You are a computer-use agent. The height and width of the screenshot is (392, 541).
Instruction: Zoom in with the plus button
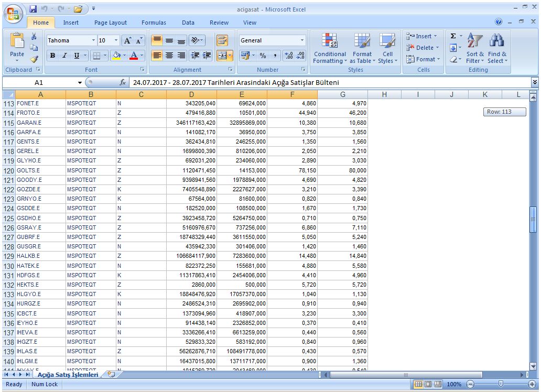coord(532,384)
